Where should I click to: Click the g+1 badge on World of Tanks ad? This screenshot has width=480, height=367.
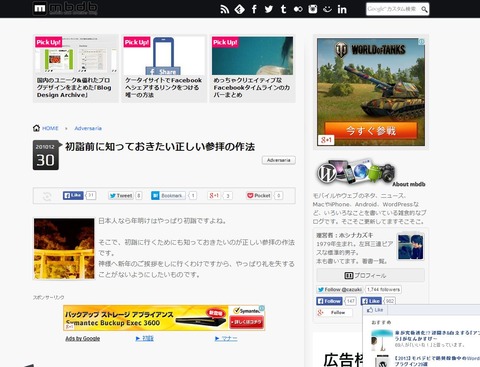(326, 140)
